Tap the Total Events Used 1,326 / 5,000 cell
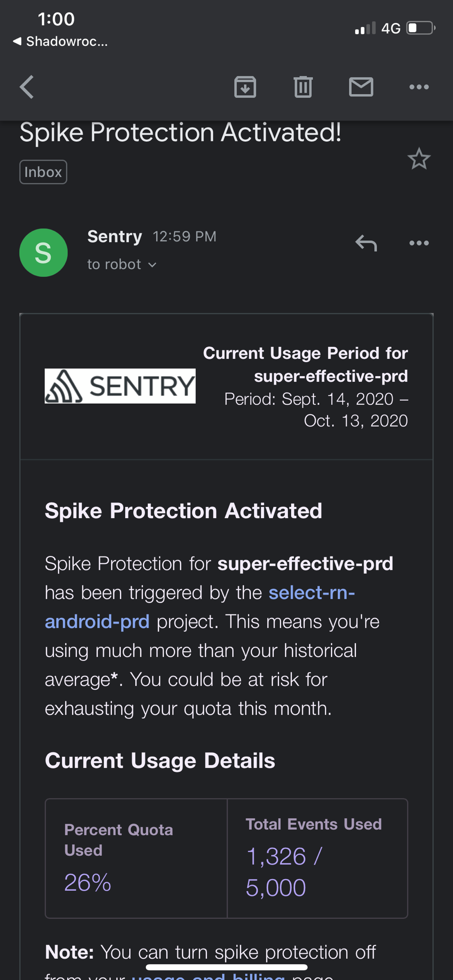The height and width of the screenshot is (980, 453). (x=317, y=858)
